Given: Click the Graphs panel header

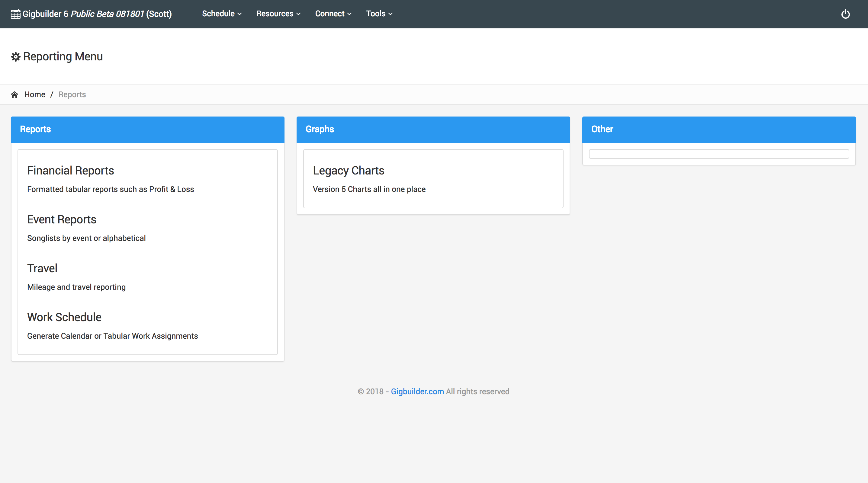Looking at the screenshot, I should coord(433,129).
